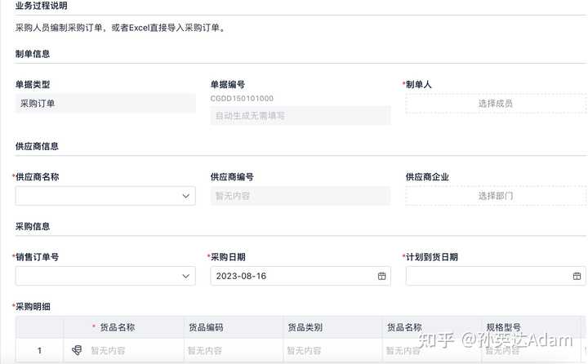Click the 采购订单 单据类型 field
Screen dimensions: 588x364
pos(105,103)
